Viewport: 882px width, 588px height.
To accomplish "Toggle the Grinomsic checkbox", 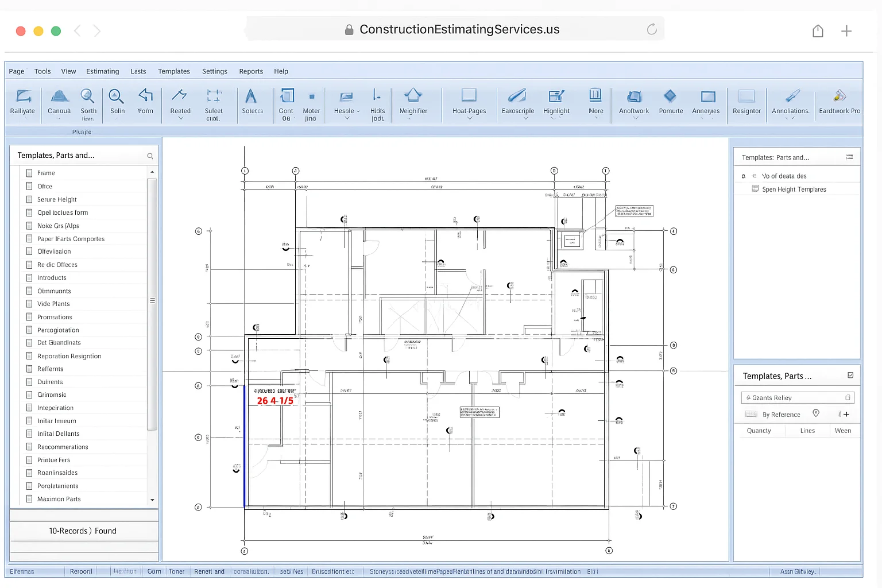I will (x=29, y=394).
